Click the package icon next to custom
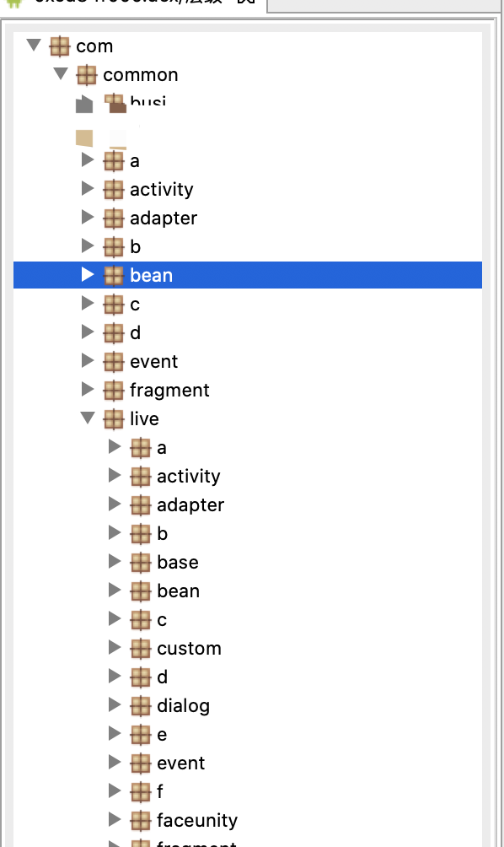This screenshot has width=504, height=847. coord(140,649)
